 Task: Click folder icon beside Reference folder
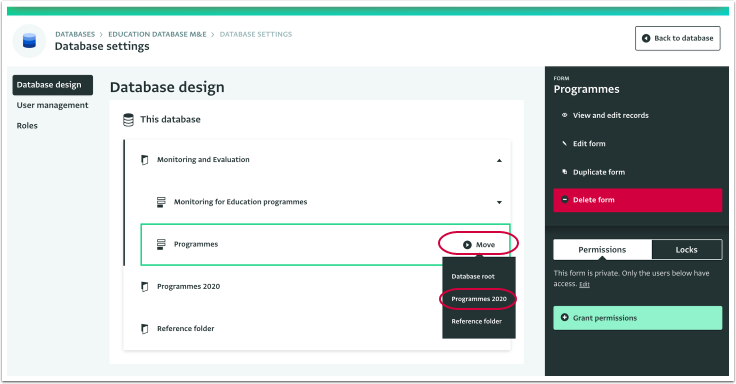pos(145,329)
